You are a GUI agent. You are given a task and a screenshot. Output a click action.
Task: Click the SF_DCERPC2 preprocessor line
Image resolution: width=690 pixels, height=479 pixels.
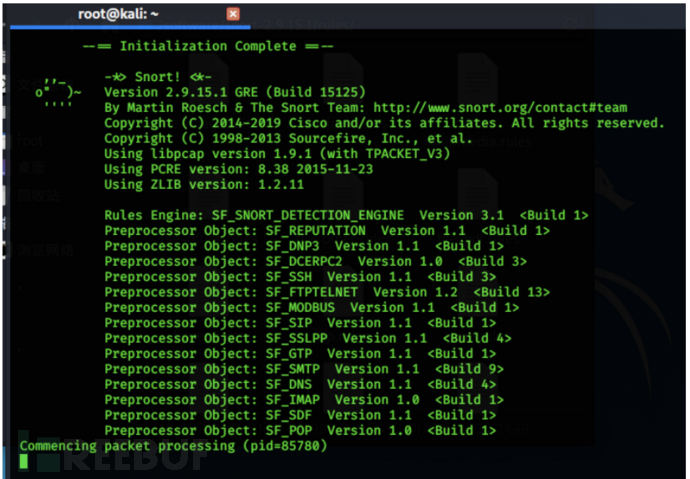316,262
